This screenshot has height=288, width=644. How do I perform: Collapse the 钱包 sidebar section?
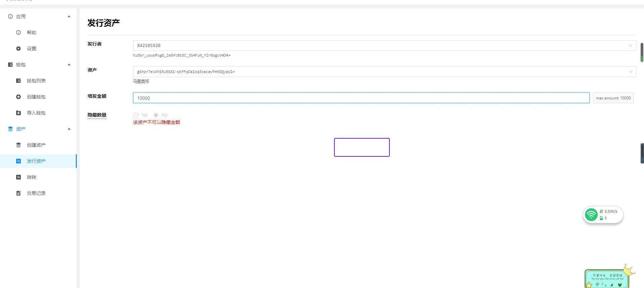pos(69,65)
